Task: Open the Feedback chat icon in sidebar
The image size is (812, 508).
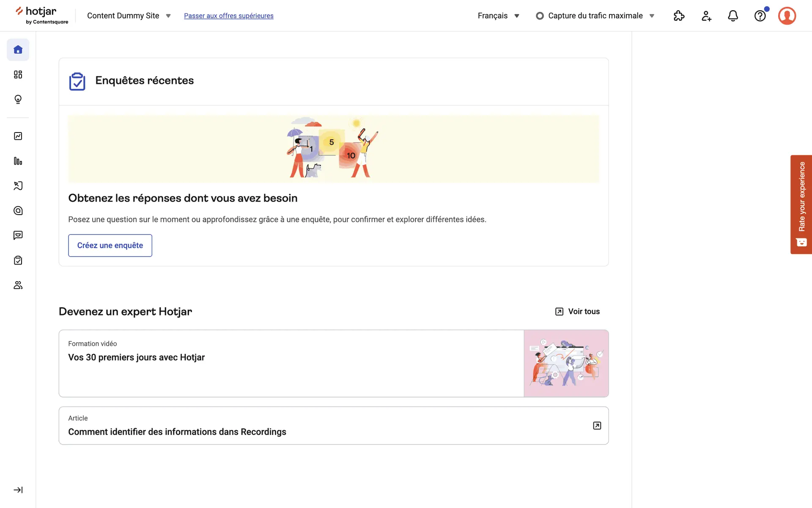Action: pyautogui.click(x=18, y=235)
